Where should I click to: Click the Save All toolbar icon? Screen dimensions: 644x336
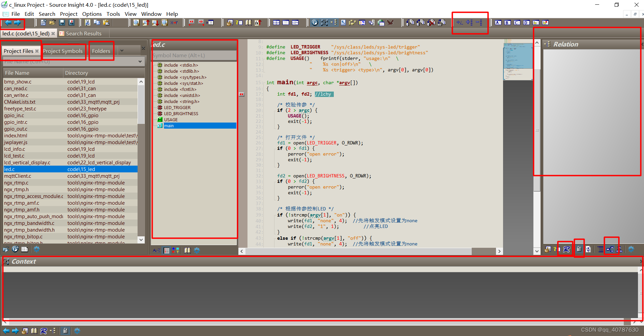point(71,23)
